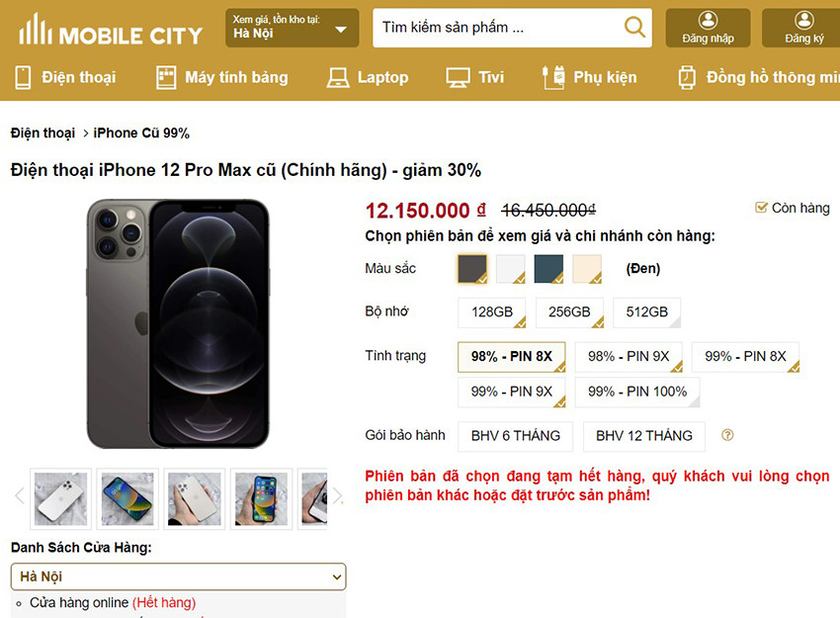Click the Mobile City logo
Image resolution: width=840 pixels, height=618 pixels.
click(111, 32)
